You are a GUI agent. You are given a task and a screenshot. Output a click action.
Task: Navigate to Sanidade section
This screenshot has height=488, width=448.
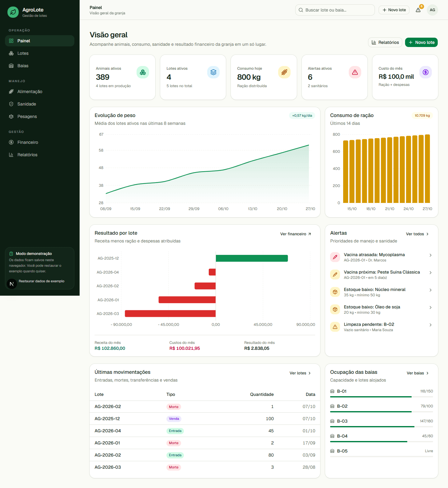[40, 104]
